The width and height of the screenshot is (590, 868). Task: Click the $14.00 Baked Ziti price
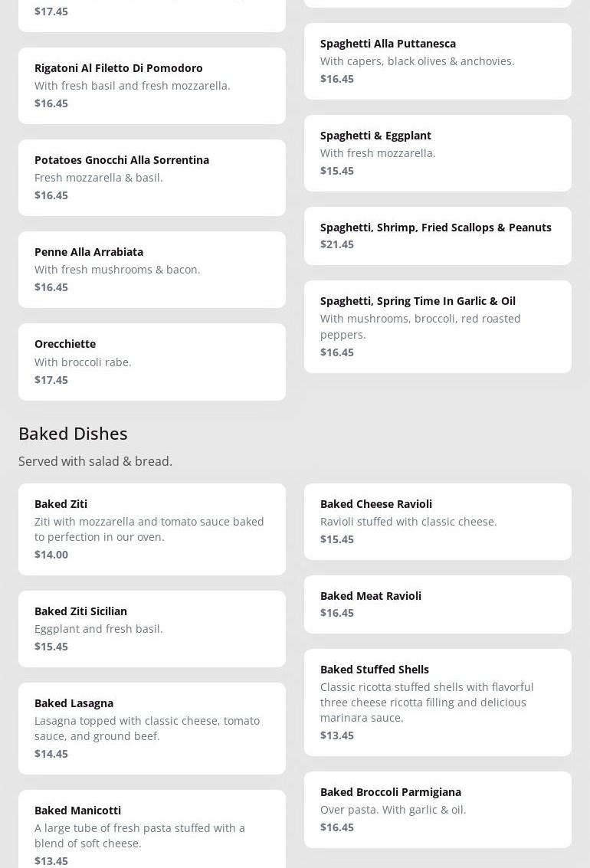tap(51, 555)
